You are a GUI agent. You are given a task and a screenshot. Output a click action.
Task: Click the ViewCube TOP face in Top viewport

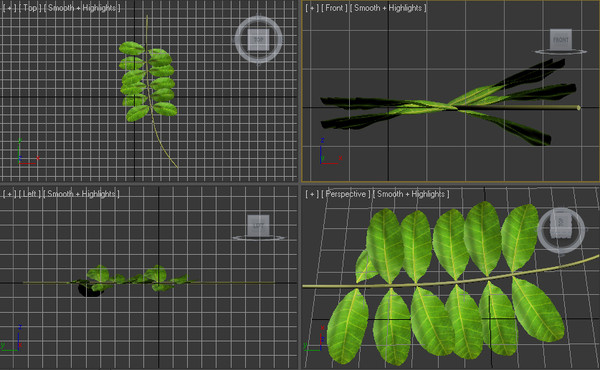[259, 40]
